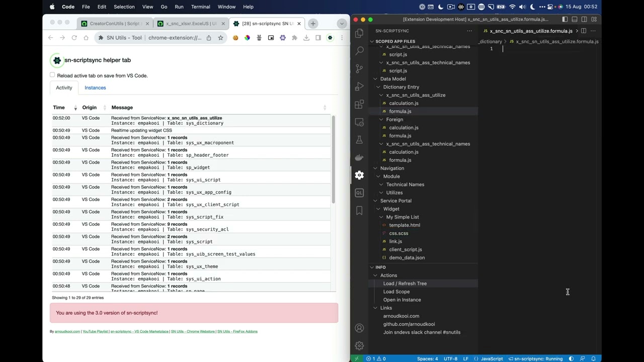Open the Source Control view
The image size is (644, 362).
359,68
